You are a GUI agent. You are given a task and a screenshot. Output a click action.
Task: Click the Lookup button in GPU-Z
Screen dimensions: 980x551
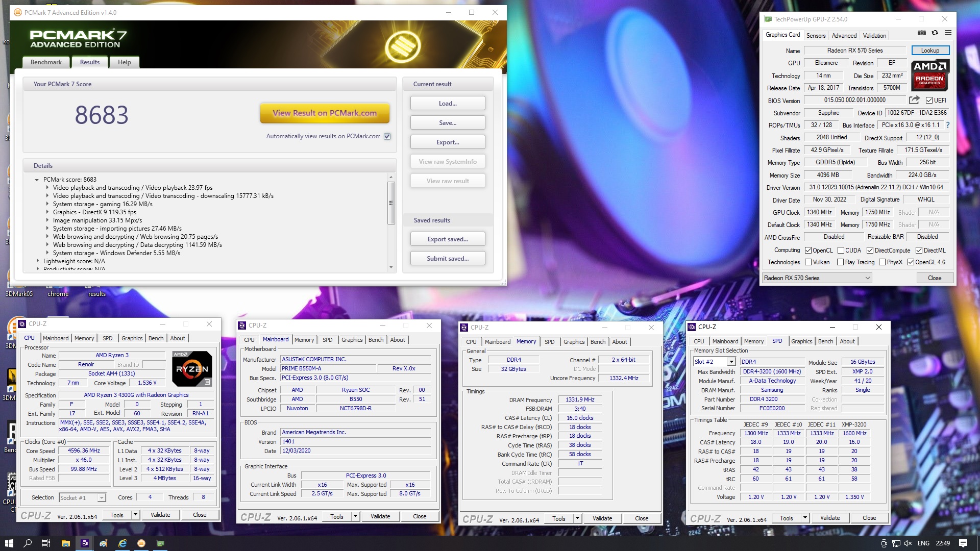(930, 51)
